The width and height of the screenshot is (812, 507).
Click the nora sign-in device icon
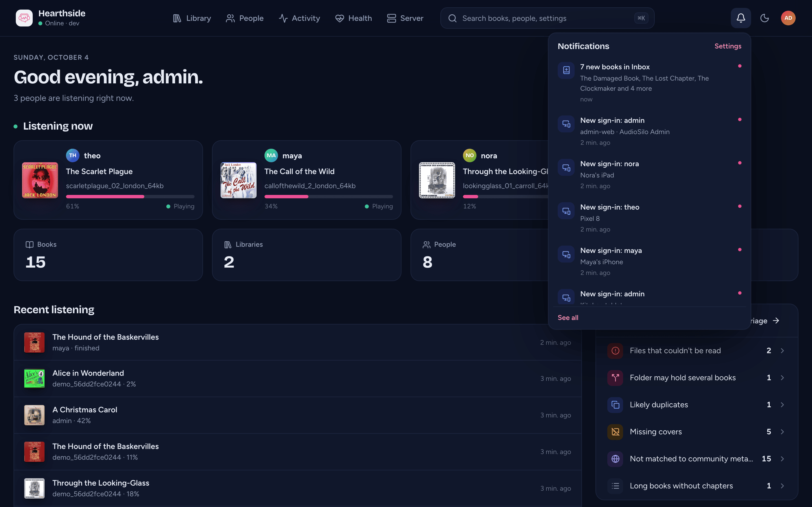pos(566,167)
